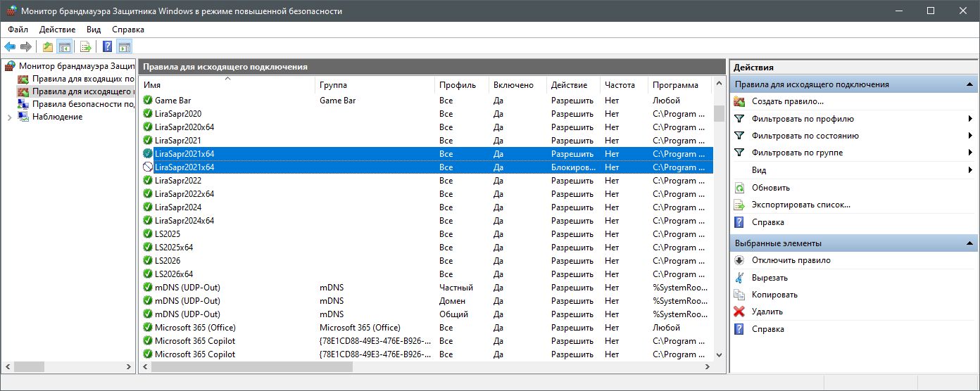
Task: Click the Отключить правило icon
Action: (x=739, y=260)
